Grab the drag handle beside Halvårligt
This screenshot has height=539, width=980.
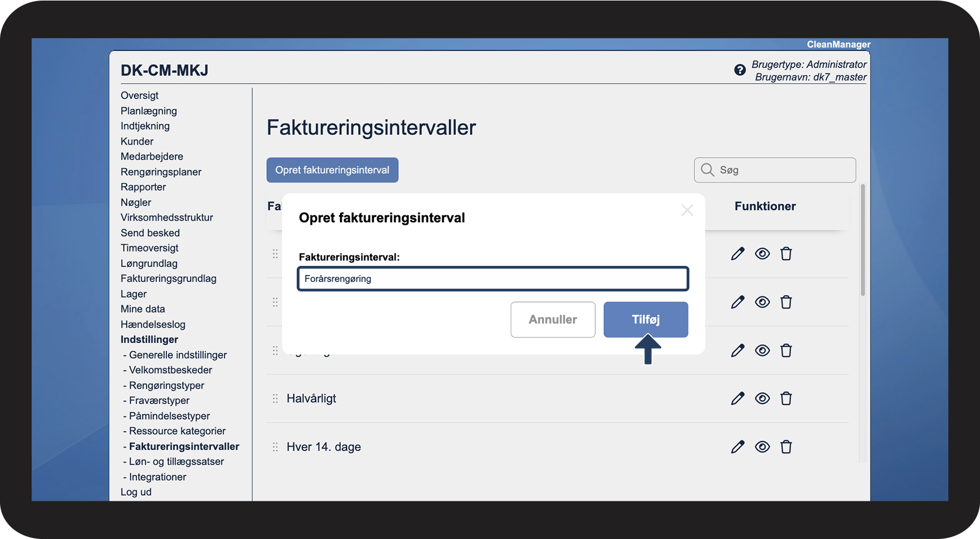click(x=275, y=399)
